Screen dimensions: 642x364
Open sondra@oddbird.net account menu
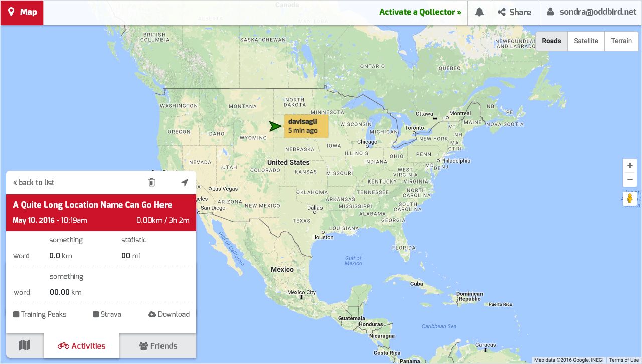[x=591, y=12]
